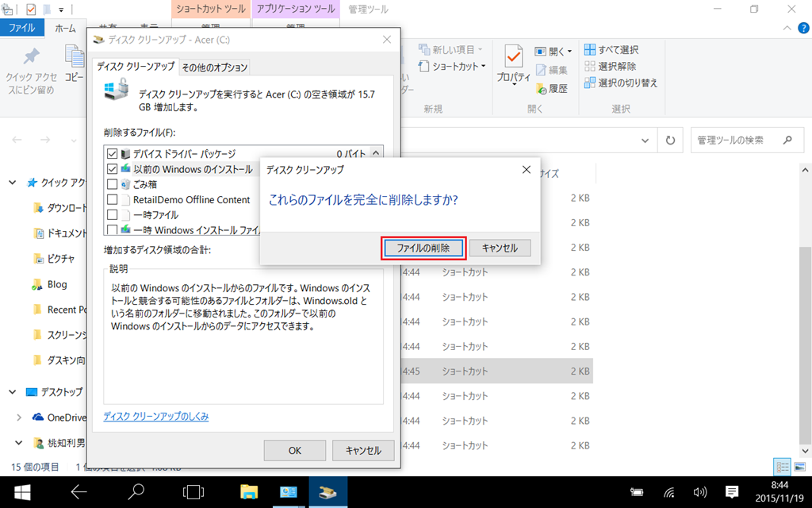The height and width of the screenshot is (508, 812).
Task: Open the Windows Start menu
Action: 22,492
